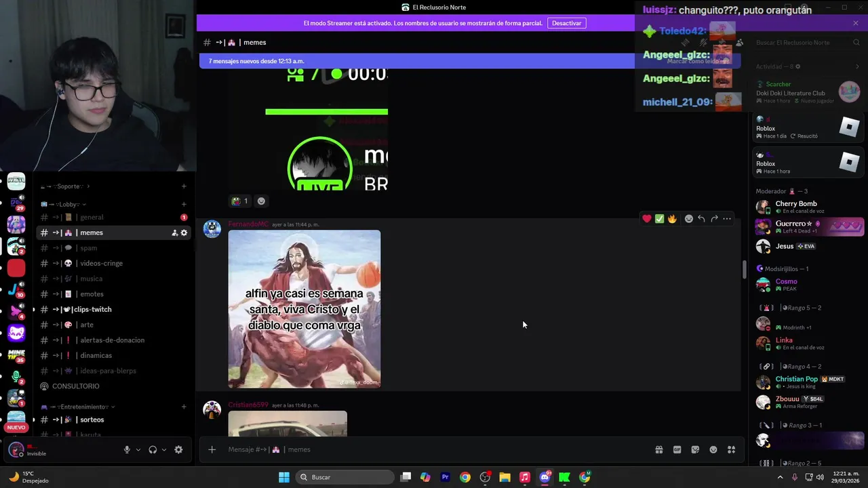The width and height of the screenshot is (868, 488).
Task: Click the search magnifier icon in server search
Action: pyautogui.click(x=856, y=43)
